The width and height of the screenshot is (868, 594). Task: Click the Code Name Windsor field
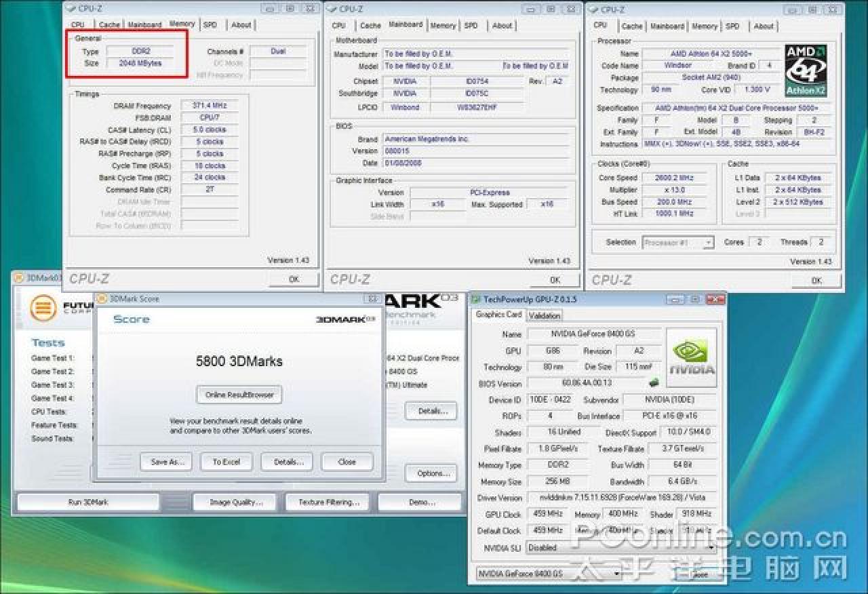(677, 66)
